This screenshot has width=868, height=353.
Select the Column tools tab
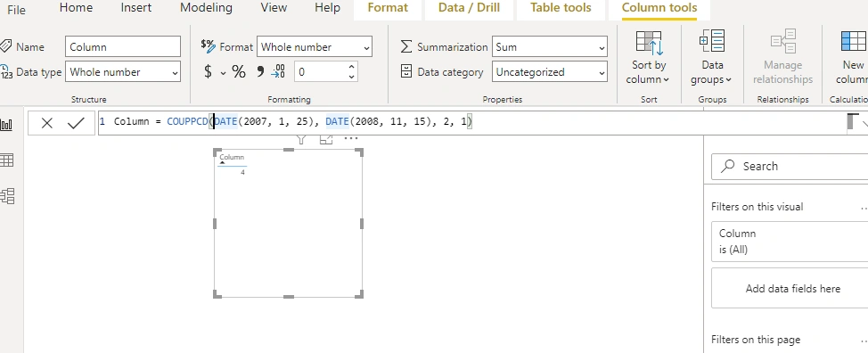click(x=659, y=8)
